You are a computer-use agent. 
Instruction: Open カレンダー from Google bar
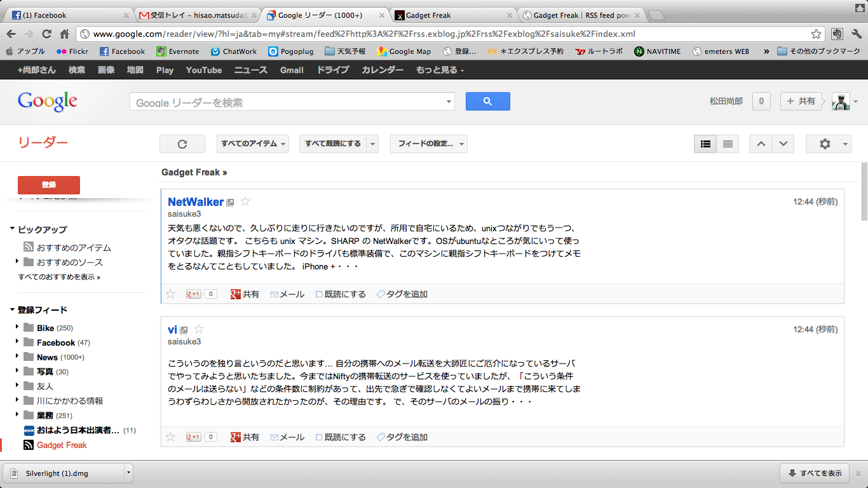tap(383, 70)
